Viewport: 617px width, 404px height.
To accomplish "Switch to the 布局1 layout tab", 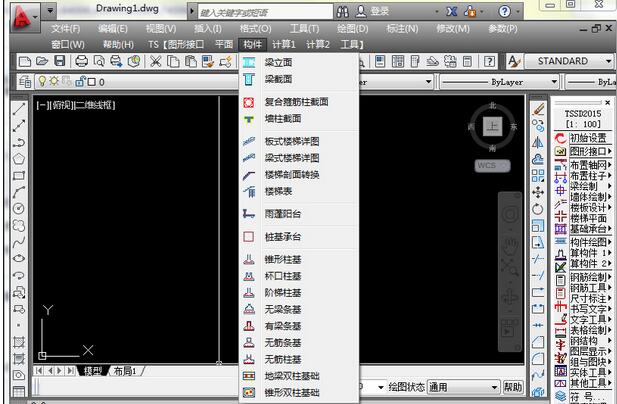I will [x=125, y=371].
